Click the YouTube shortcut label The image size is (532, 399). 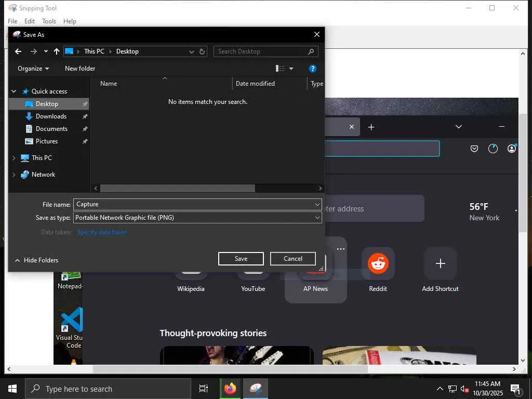(253, 289)
